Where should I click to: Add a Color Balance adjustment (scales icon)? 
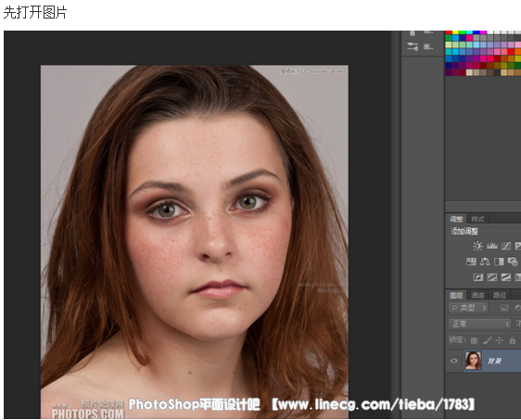tap(485, 261)
